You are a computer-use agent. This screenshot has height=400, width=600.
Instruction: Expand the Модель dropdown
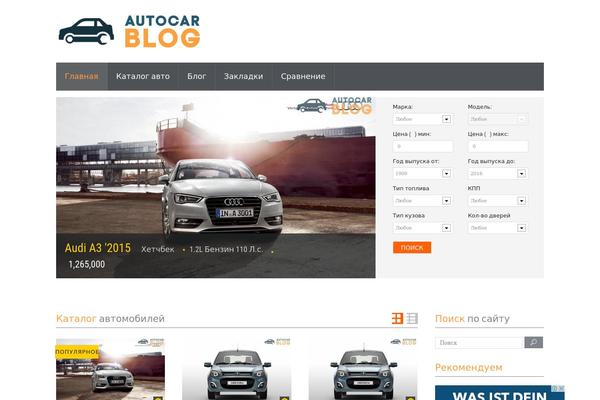tap(498, 119)
